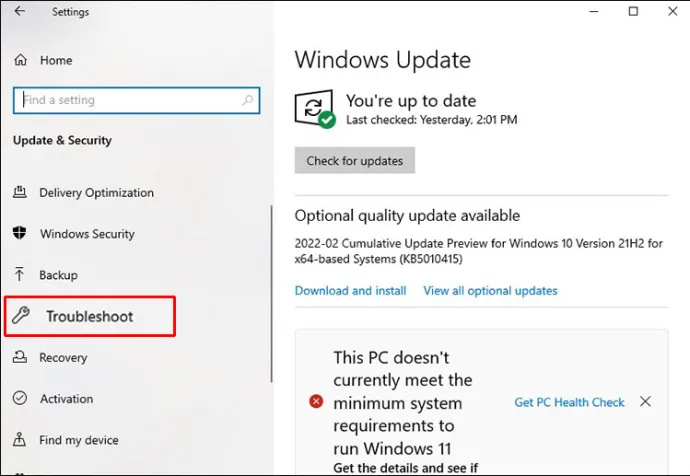Dismiss the Windows 11 requirements notice
Screen dimensions: 690x476
coord(645,401)
